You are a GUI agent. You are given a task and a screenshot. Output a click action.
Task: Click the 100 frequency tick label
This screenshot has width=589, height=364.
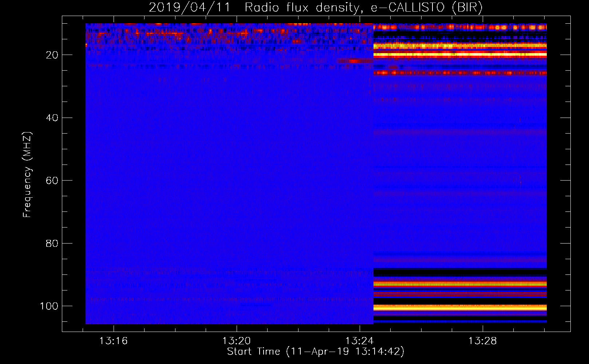click(x=49, y=306)
